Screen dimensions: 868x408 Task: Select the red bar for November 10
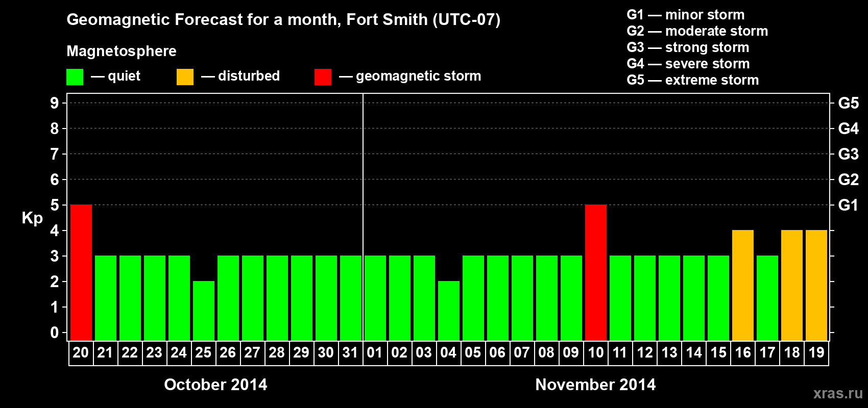(x=596, y=272)
